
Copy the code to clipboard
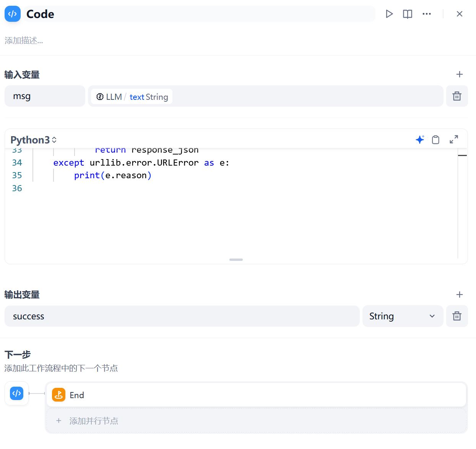coord(435,140)
